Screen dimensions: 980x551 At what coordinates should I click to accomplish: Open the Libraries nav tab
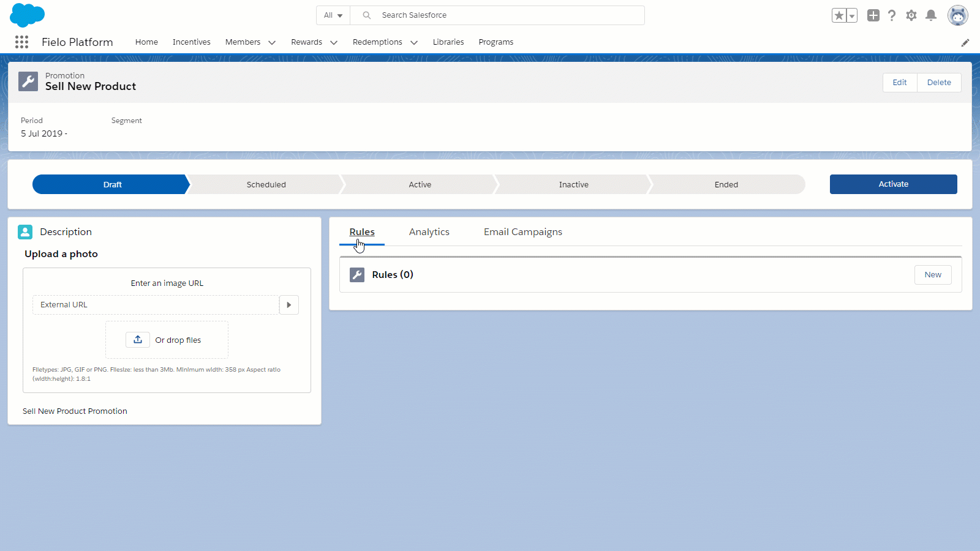pyautogui.click(x=448, y=42)
